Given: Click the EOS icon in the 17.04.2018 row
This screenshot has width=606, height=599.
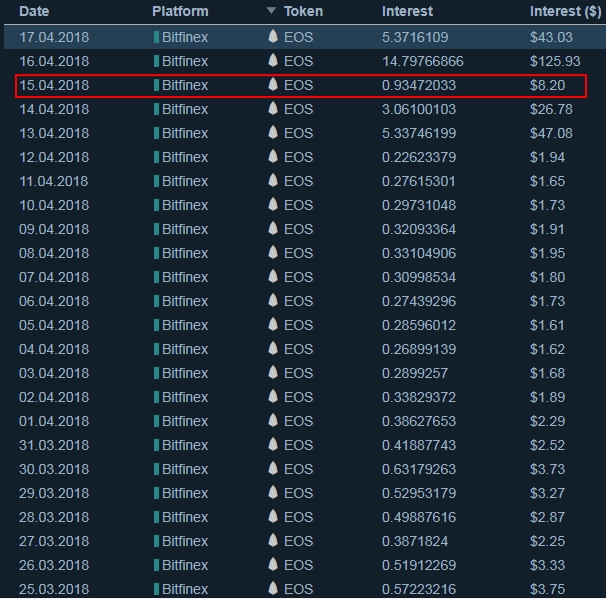Looking at the screenshot, I should pos(273,36).
